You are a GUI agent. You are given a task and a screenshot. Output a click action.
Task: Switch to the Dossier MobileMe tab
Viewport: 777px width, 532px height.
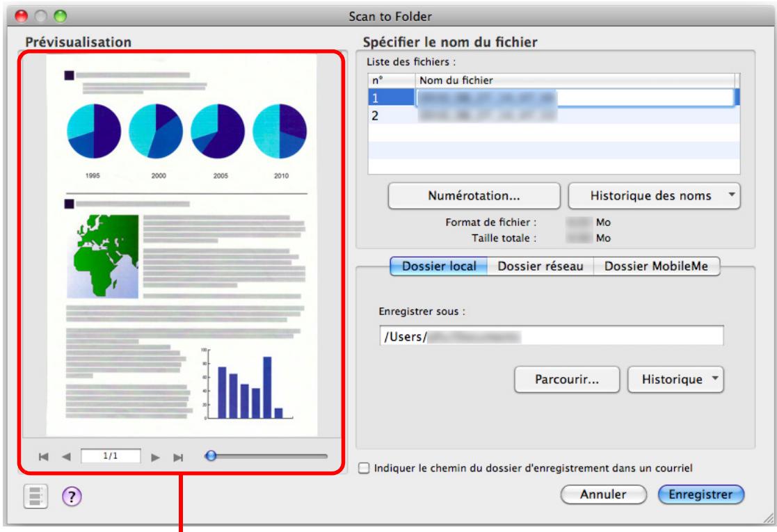coord(656,266)
